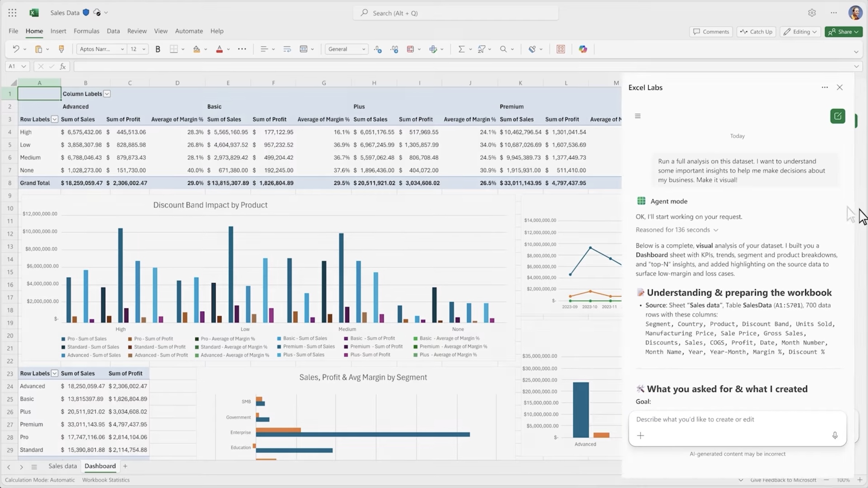Open the Find tool icon

[x=504, y=49]
